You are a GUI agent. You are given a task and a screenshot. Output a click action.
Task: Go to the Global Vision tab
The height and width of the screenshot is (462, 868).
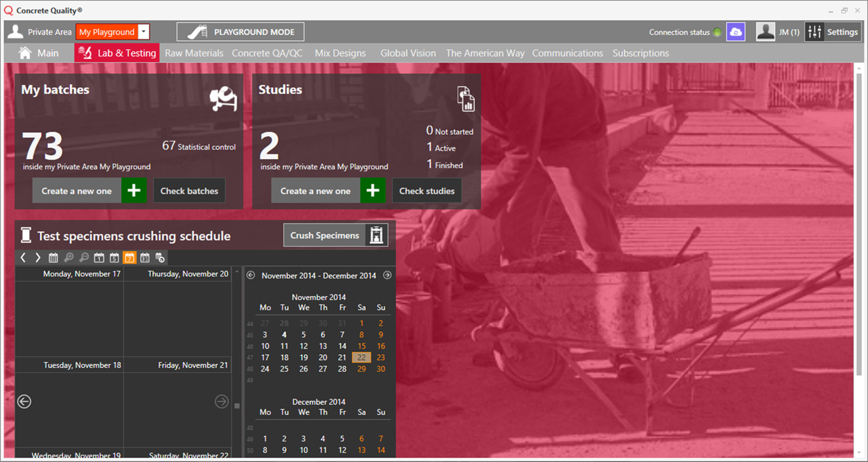click(408, 53)
